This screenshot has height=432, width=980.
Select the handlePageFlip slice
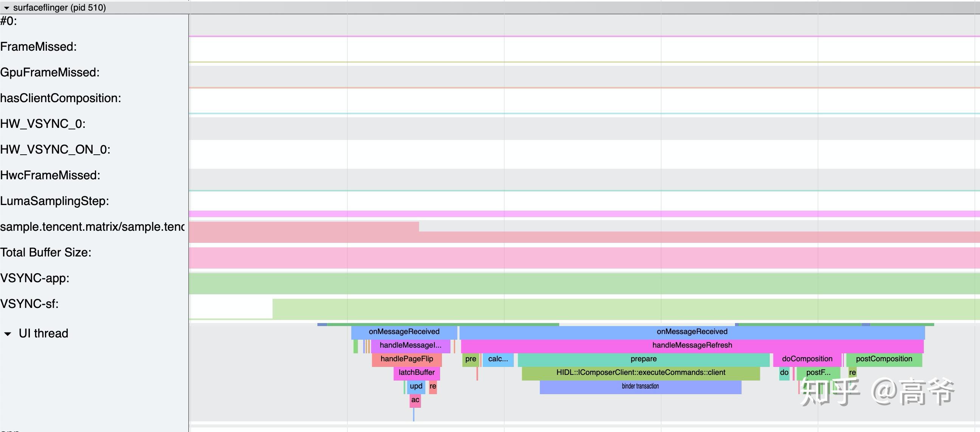[x=406, y=359]
